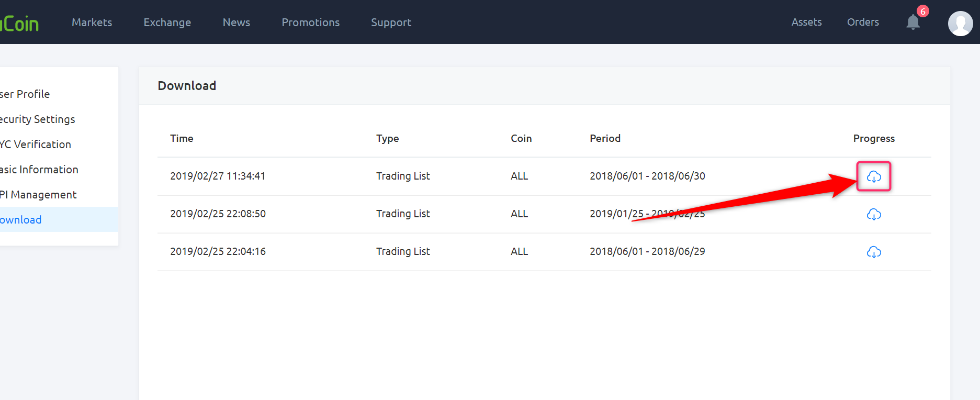Viewport: 980px width, 400px height.
Task: Open the user avatar menu
Action: coord(961,24)
